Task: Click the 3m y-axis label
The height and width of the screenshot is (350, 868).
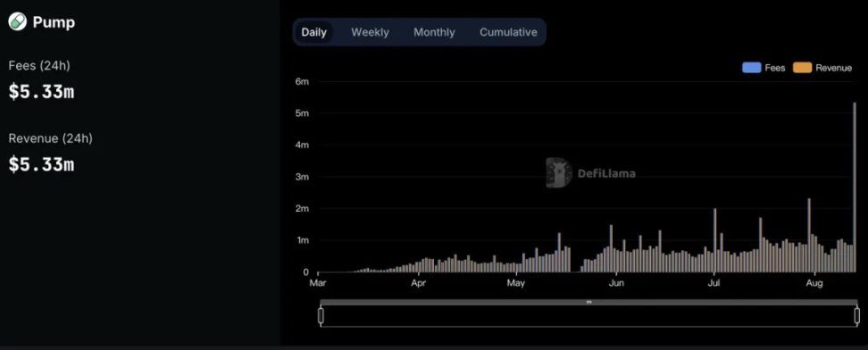Action: [302, 177]
